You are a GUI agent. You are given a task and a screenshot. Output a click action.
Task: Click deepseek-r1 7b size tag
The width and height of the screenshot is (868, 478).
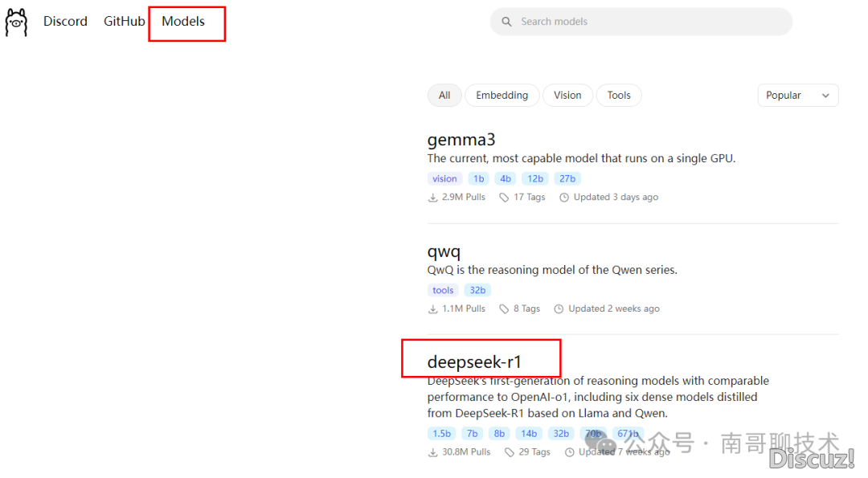[472, 434]
